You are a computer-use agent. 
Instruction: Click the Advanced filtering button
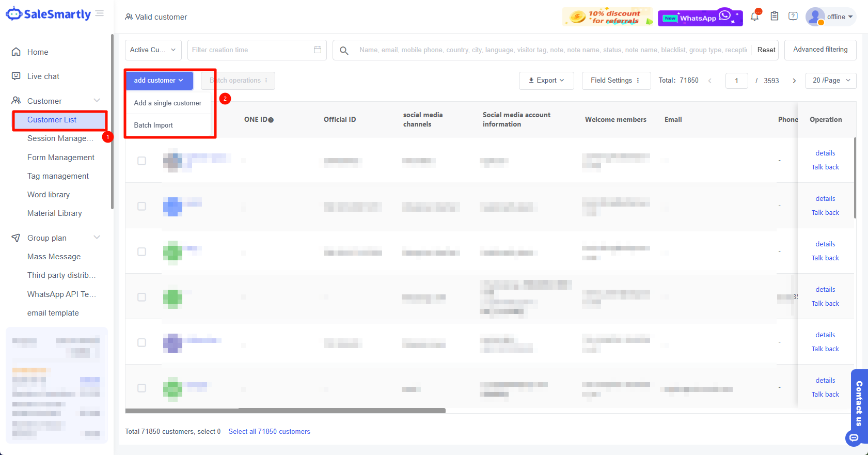point(820,50)
